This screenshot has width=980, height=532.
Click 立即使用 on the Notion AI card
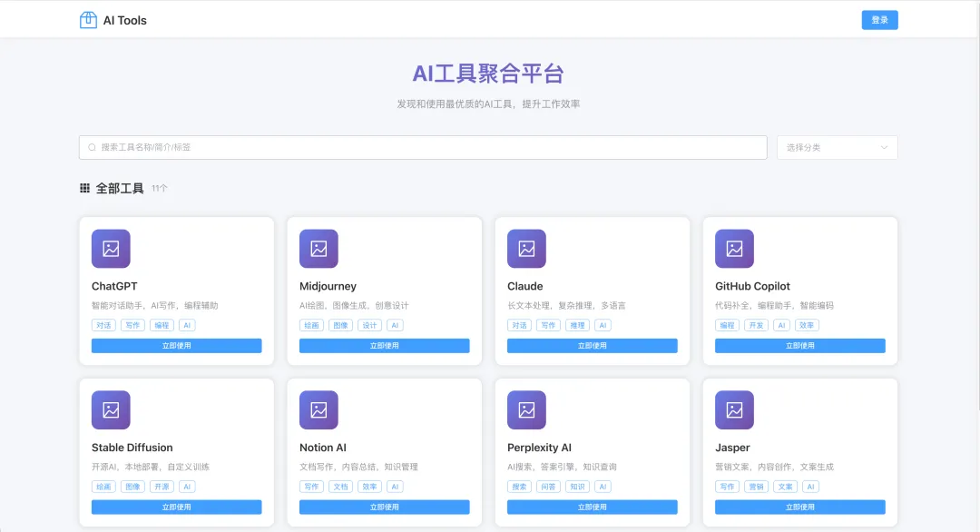pyautogui.click(x=385, y=507)
